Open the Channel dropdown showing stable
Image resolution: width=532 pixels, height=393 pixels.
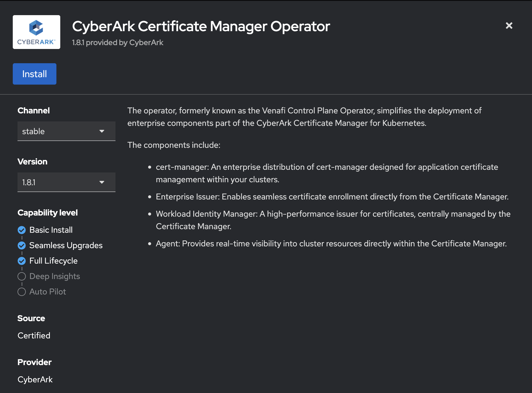(x=66, y=131)
